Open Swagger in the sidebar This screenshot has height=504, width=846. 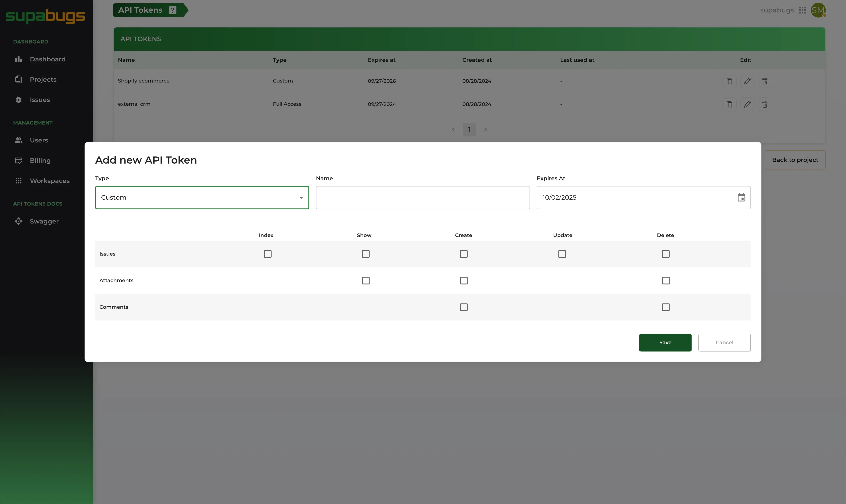tap(44, 221)
